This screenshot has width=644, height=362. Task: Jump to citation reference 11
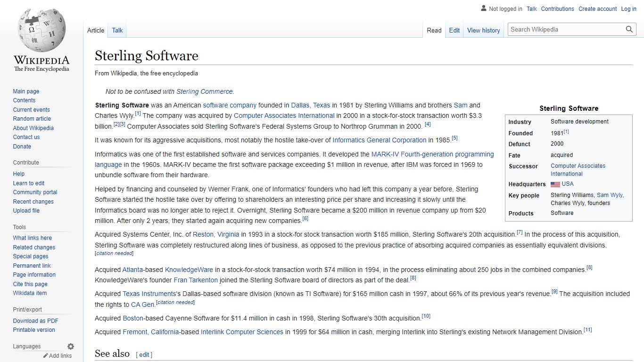[588, 330]
